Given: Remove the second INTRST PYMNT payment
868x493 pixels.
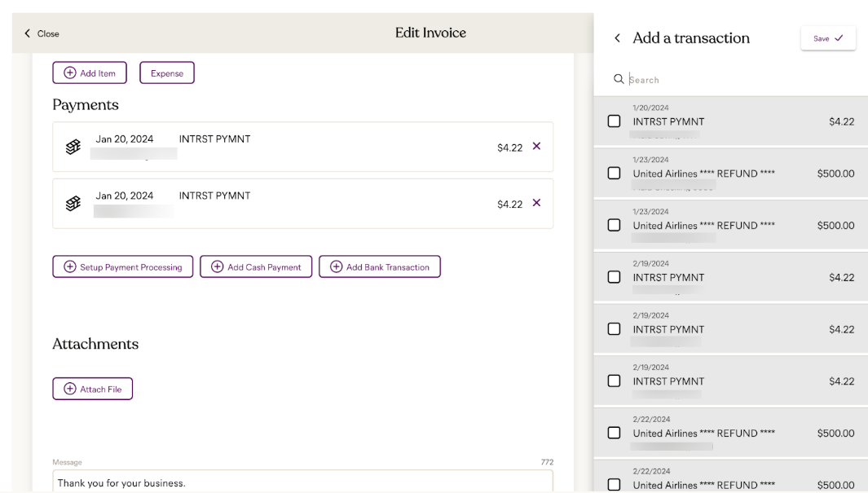Looking at the screenshot, I should (536, 203).
